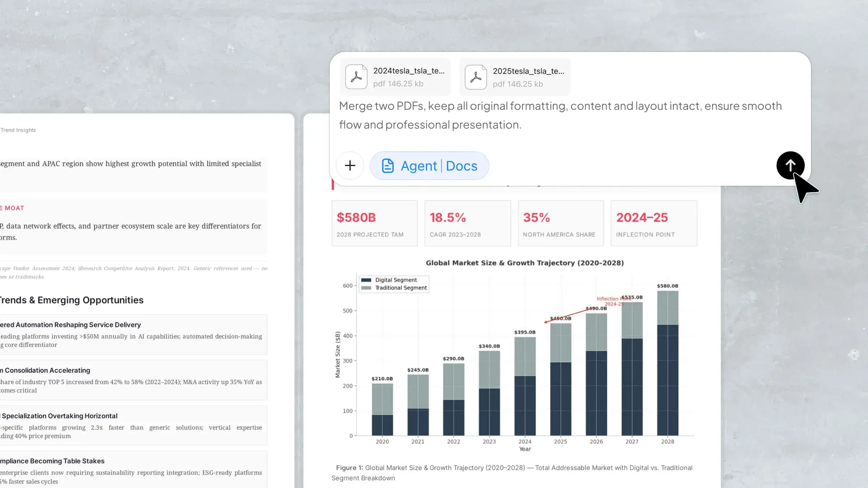Select the $580B projected TAM card
Viewport: 868px width, 488px height.
coord(374,223)
